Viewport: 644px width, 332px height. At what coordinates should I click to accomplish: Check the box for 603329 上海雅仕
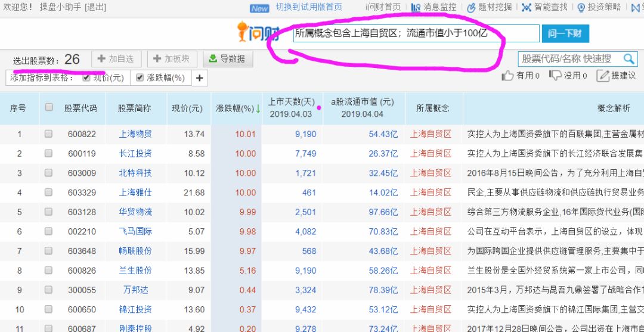point(48,192)
